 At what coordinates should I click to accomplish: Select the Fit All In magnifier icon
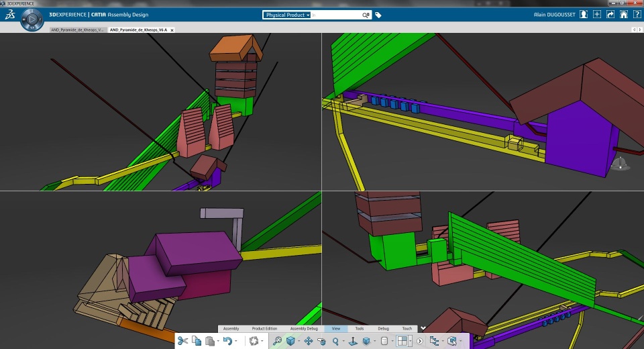coord(277,341)
